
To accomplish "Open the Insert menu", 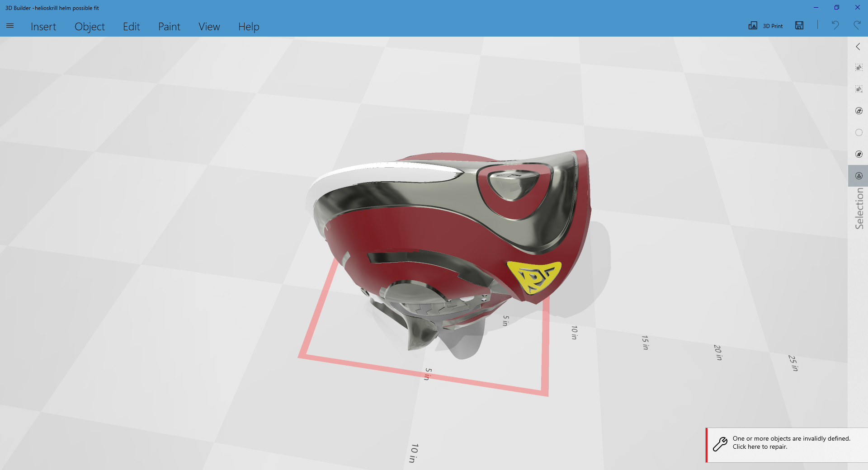I will point(43,27).
